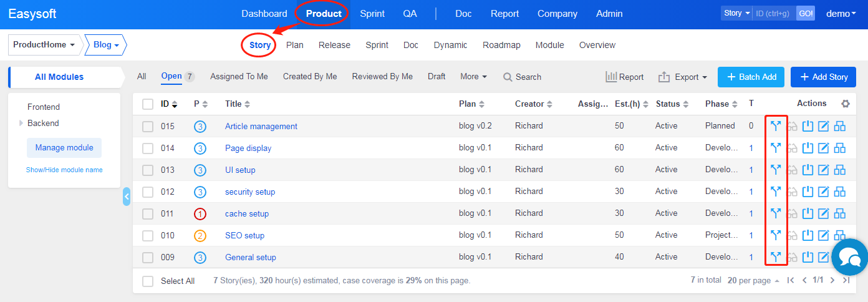Screen dimensions: 868x302
Task: Click the create-case icon in security setup row
Action: 840,192
